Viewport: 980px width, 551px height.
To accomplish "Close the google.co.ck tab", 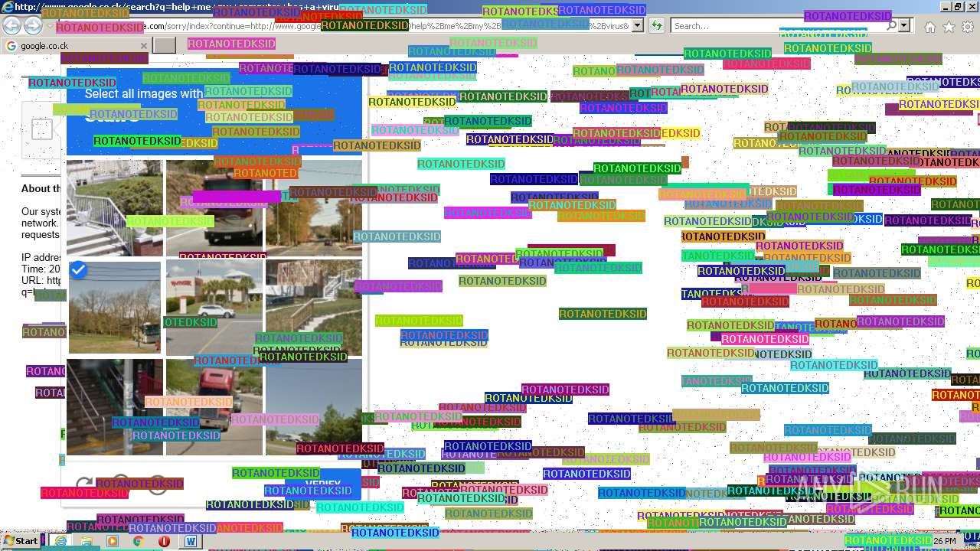I will click(x=143, y=46).
